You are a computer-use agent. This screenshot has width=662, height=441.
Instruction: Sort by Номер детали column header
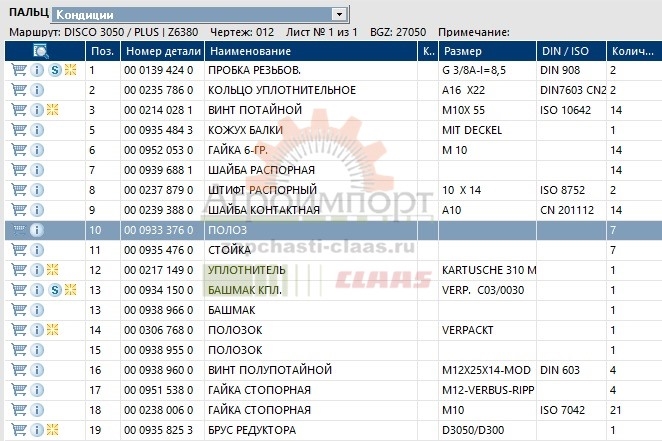(x=160, y=50)
